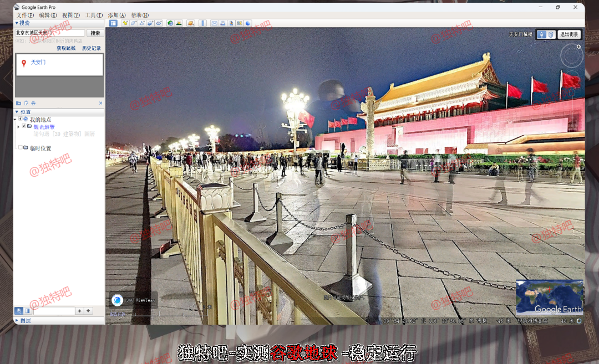The image size is (599, 364).
Task: Click the 360 ViewTeam photo avatar
Action: coord(117,300)
